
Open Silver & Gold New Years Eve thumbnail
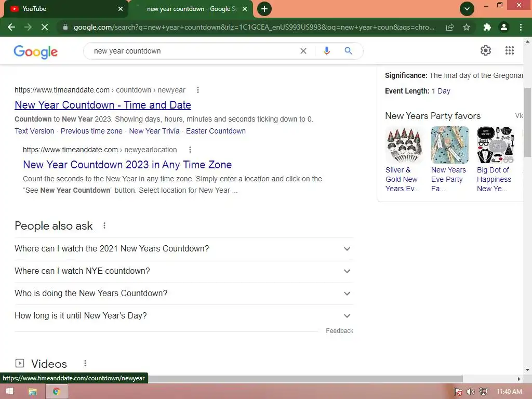404,145
